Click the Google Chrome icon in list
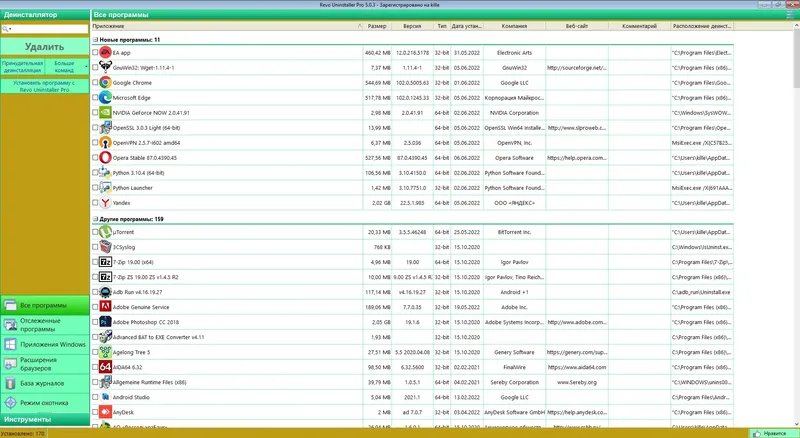This screenshot has height=438, width=800. pos(105,82)
